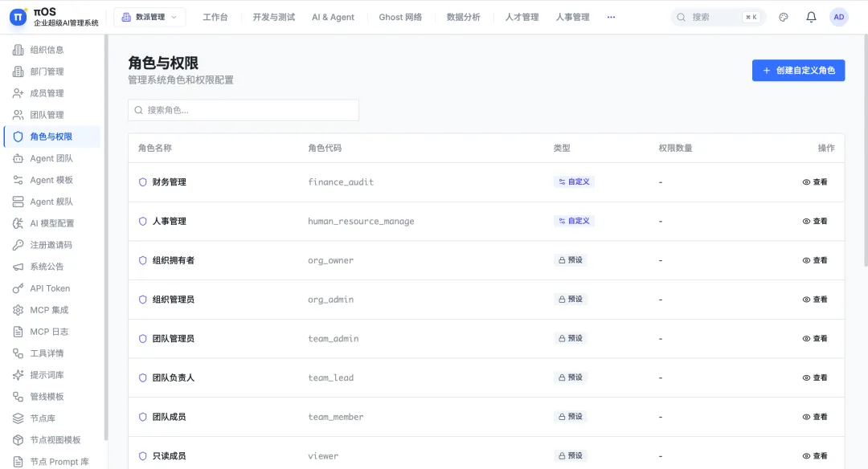The height and width of the screenshot is (469, 868).
Task: Click shield icon beside 组织拥有者 role
Action: coord(143,260)
